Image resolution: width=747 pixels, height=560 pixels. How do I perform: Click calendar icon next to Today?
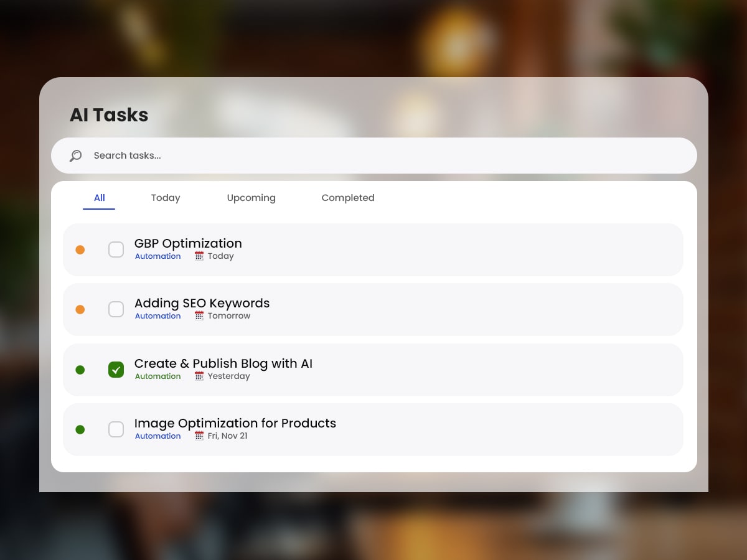pyautogui.click(x=199, y=256)
